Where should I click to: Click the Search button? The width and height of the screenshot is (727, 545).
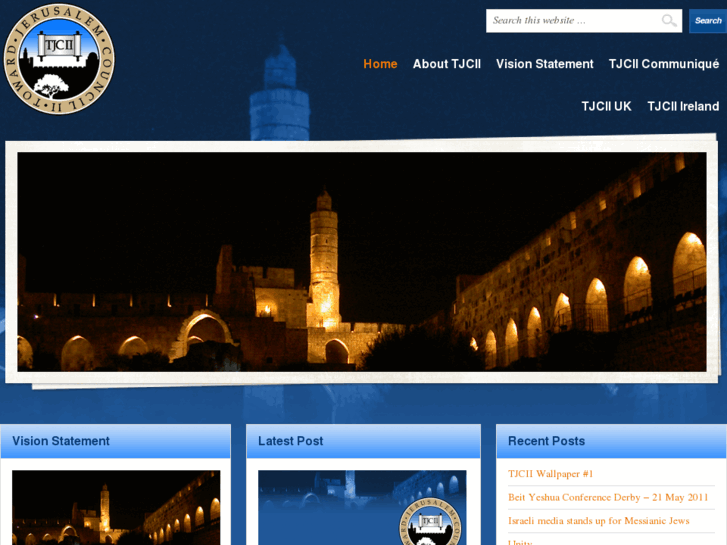[708, 21]
